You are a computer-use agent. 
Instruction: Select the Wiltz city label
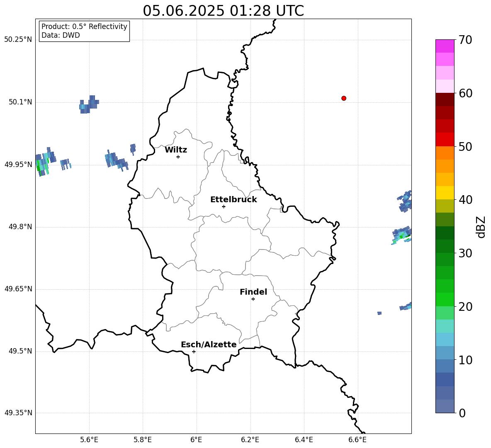176,150
